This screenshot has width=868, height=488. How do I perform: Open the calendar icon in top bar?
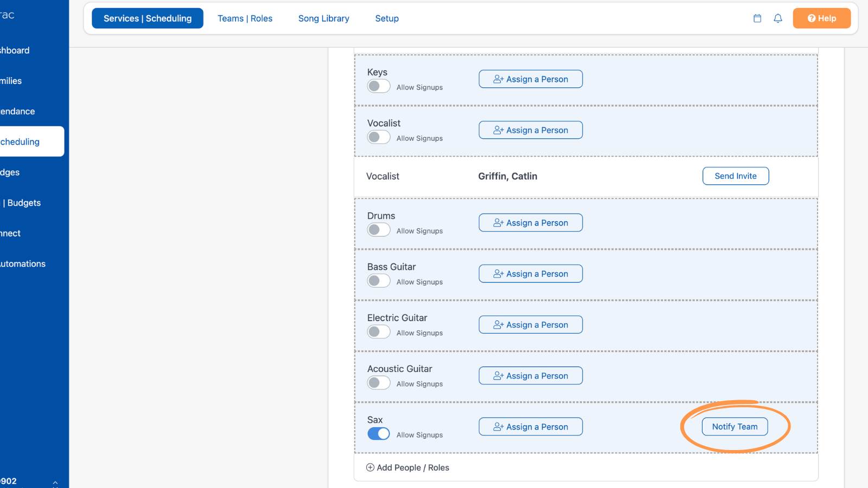(x=757, y=18)
